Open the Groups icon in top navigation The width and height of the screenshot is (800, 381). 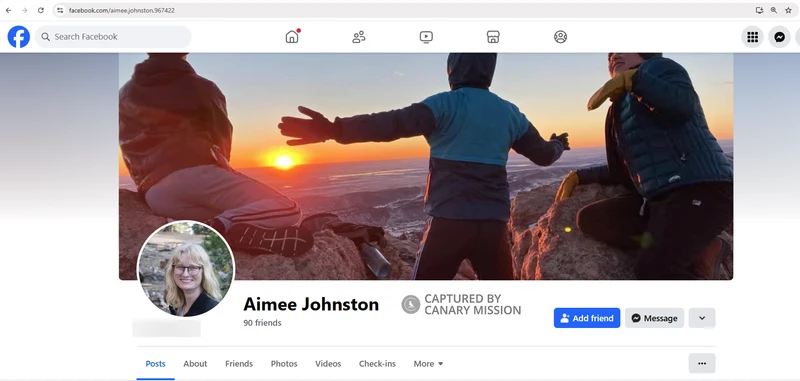click(560, 37)
